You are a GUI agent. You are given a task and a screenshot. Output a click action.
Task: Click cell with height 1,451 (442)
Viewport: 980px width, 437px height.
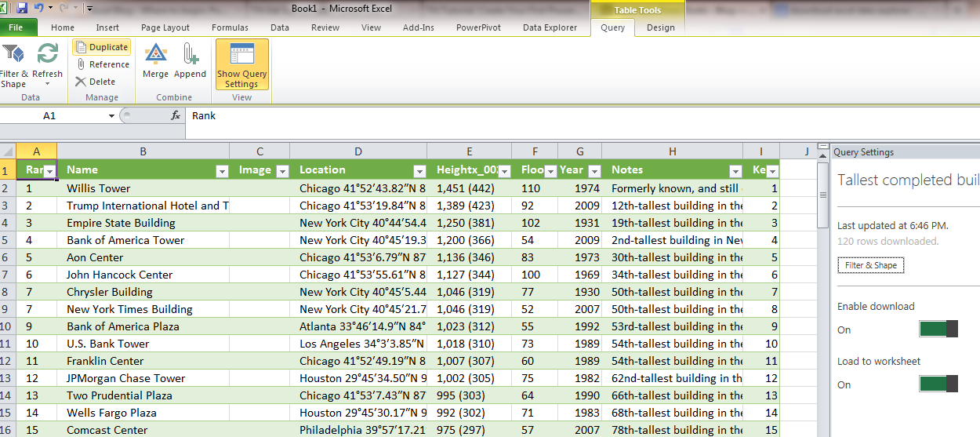470,188
